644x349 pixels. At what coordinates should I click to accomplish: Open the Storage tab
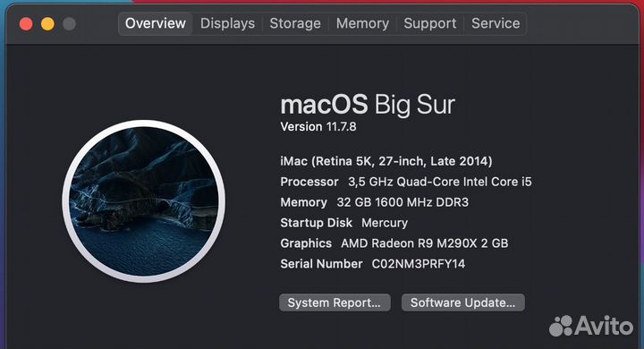pyautogui.click(x=295, y=23)
